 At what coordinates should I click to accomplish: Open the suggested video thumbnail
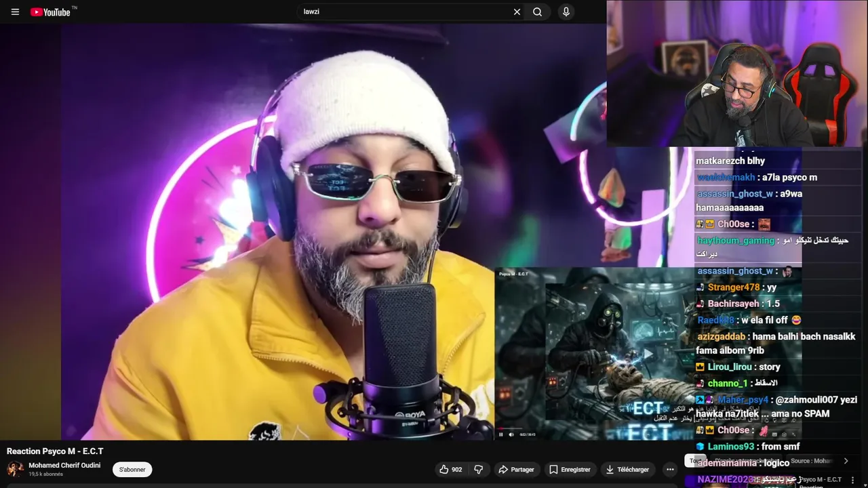[739, 481]
